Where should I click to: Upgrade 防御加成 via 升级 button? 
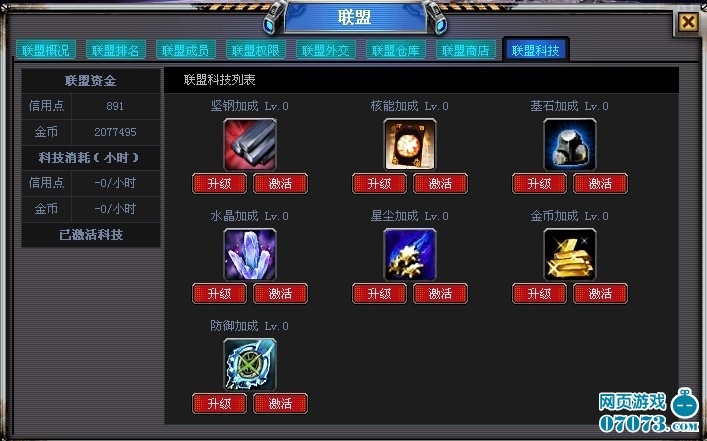(220, 404)
